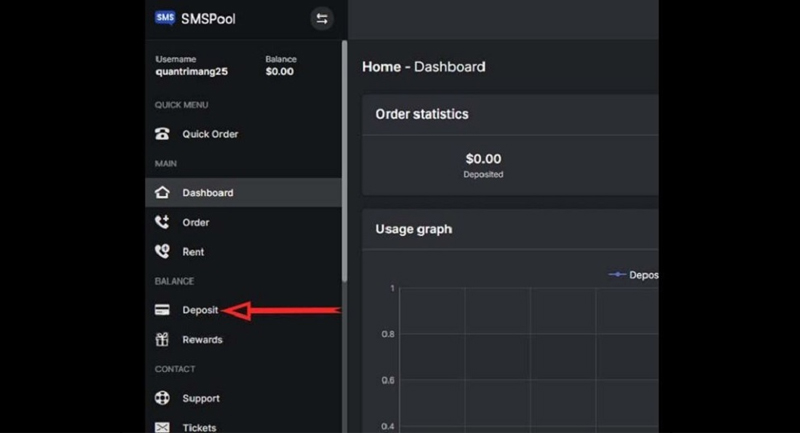Image resolution: width=800 pixels, height=433 pixels.
Task: Click the sidebar vertical scrollbar
Action: [x=344, y=160]
